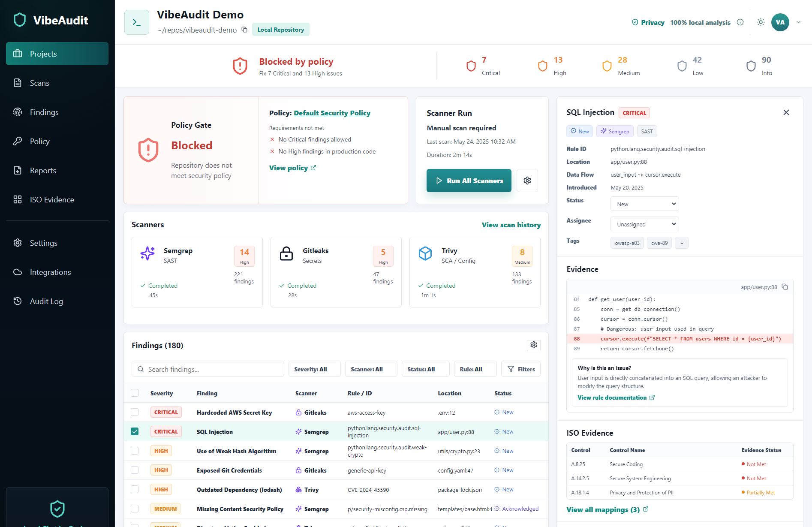Click the Gitleaks lock icon
The image size is (812, 527).
[x=286, y=253]
